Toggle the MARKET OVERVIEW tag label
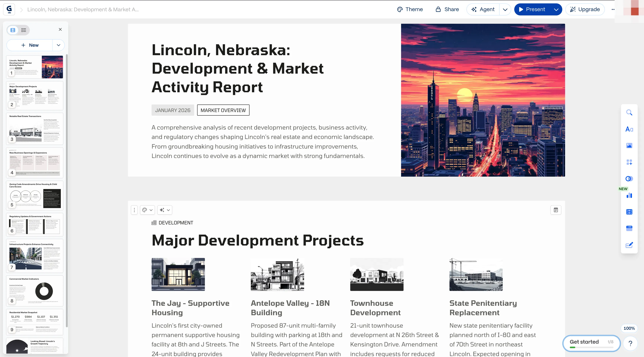 coord(223,110)
